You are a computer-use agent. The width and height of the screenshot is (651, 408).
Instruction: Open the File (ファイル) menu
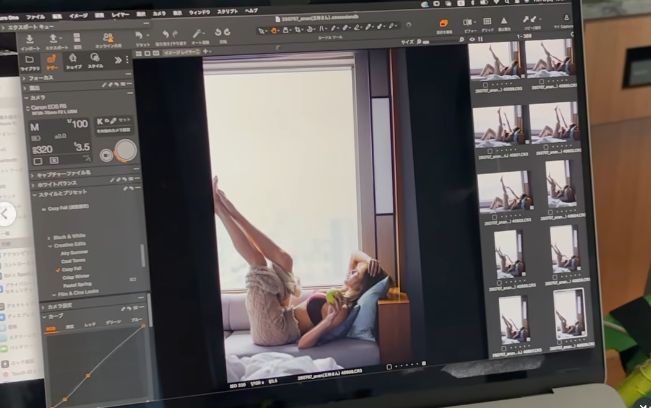[35, 17]
